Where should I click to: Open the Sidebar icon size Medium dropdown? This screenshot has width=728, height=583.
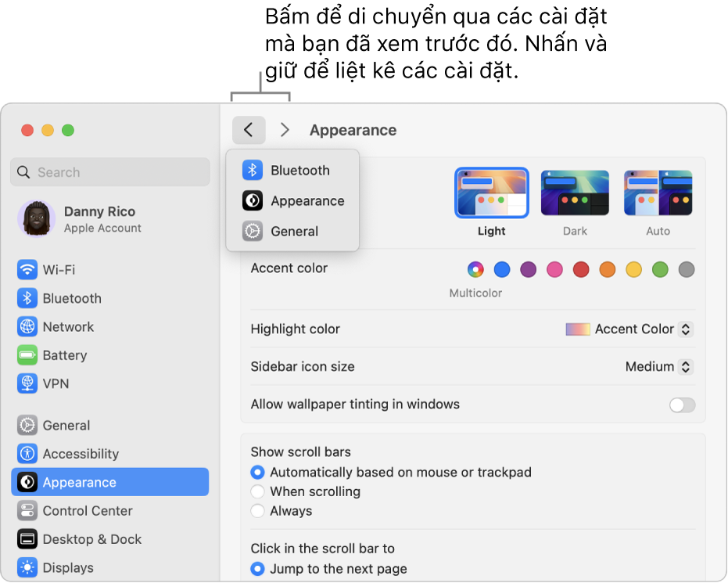[660, 366]
